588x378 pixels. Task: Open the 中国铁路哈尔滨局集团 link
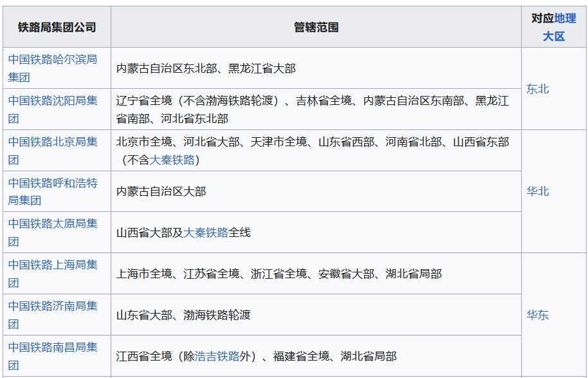[53, 68]
